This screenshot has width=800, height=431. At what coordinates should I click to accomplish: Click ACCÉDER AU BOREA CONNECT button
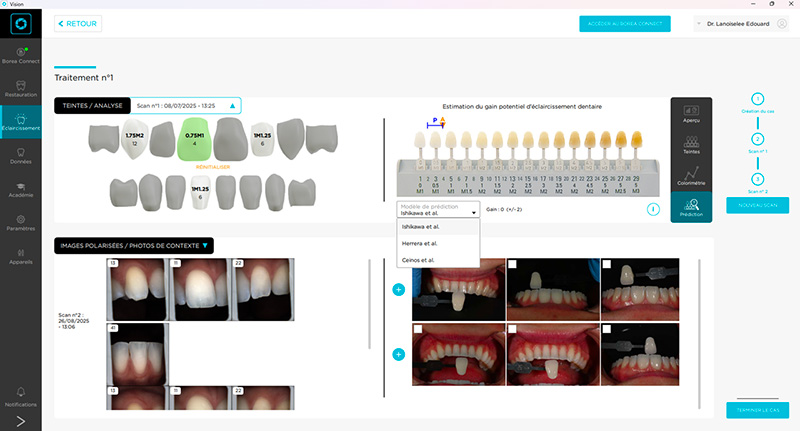(x=625, y=23)
